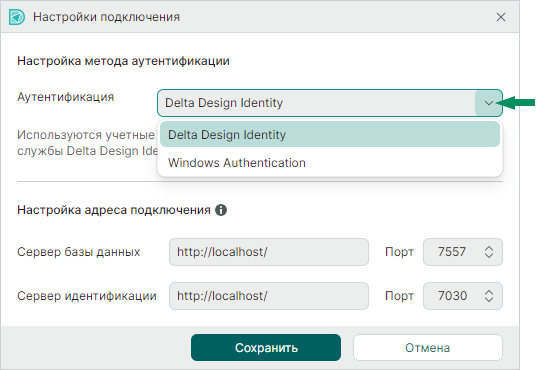Collapse the authentication dropdown arrow
Viewport: 537px width, 370px height.
pyautogui.click(x=489, y=103)
